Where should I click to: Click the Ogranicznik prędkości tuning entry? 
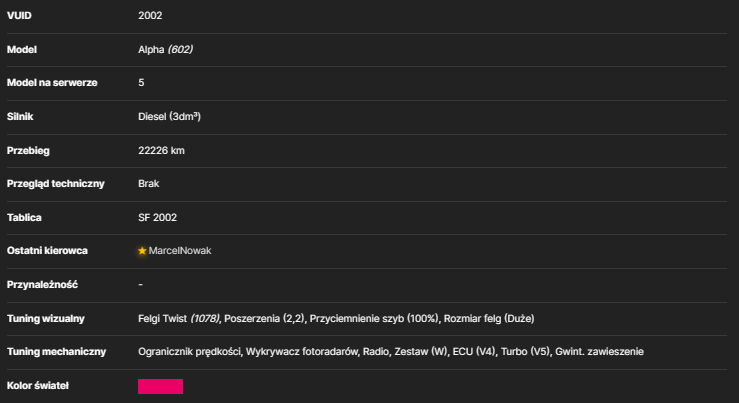(189, 352)
